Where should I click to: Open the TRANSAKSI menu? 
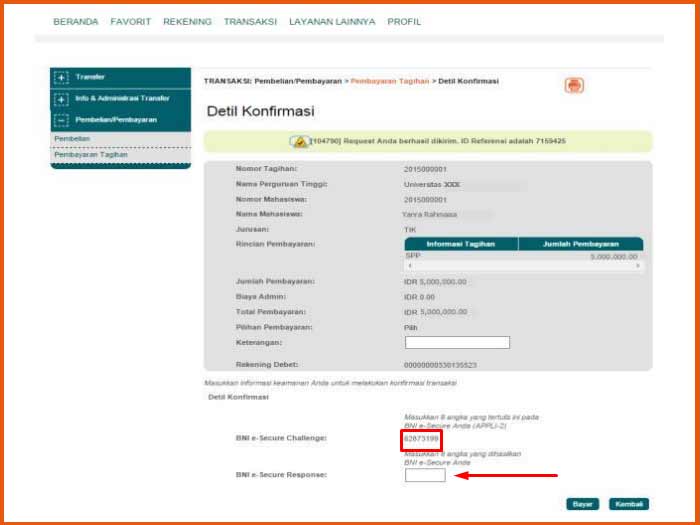(250, 21)
